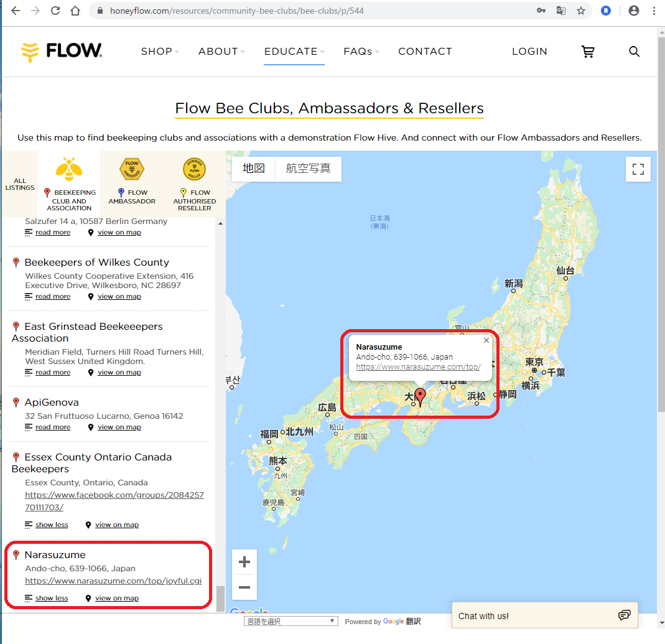The height and width of the screenshot is (644, 665).
Task: Click the browser forward arrow
Action: pyautogui.click(x=35, y=11)
